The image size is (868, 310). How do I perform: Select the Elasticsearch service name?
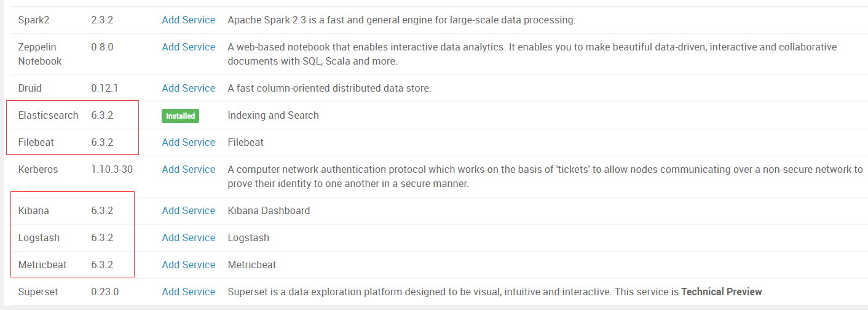click(x=49, y=115)
